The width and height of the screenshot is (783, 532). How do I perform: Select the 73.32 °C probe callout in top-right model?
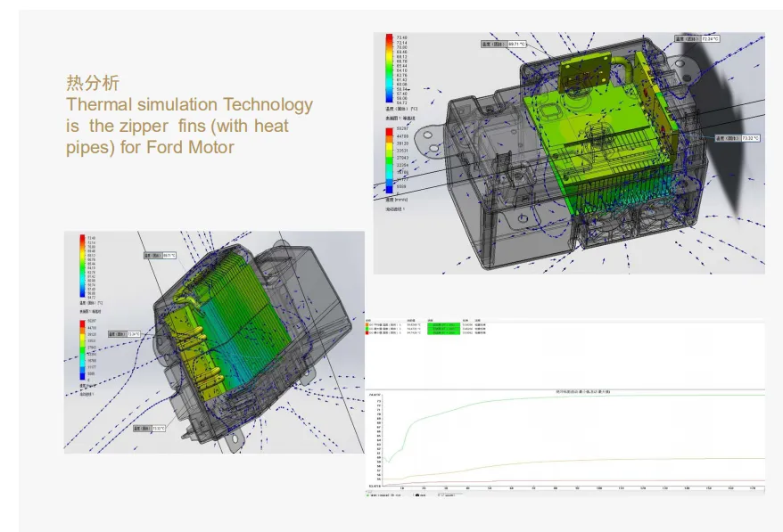click(x=736, y=138)
